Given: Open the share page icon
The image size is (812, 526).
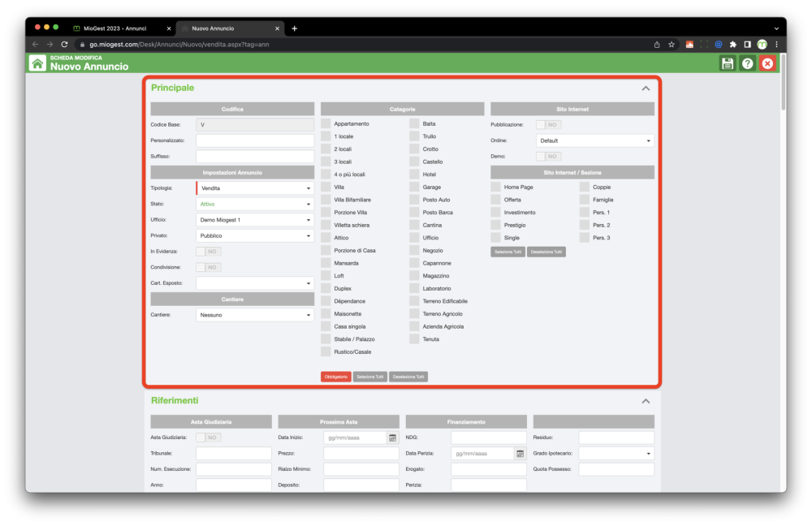Looking at the screenshot, I should (x=657, y=45).
